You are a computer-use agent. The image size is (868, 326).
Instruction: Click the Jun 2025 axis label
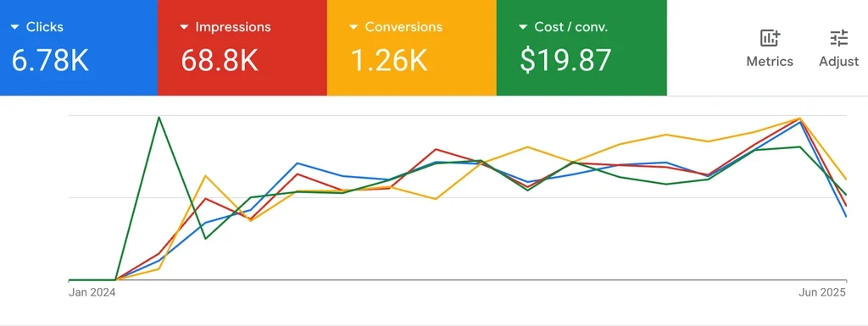pyautogui.click(x=822, y=293)
